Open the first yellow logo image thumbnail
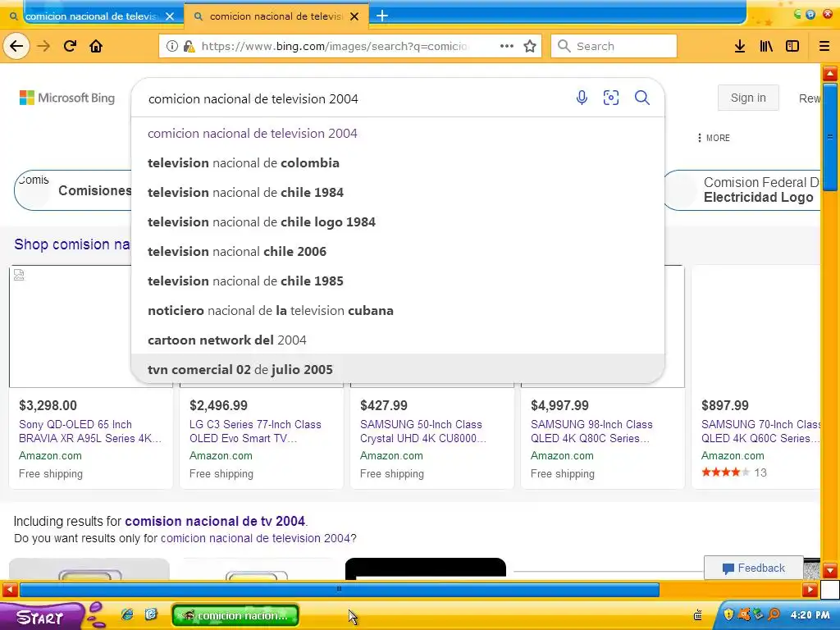The height and width of the screenshot is (630, 840). click(x=89, y=569)
